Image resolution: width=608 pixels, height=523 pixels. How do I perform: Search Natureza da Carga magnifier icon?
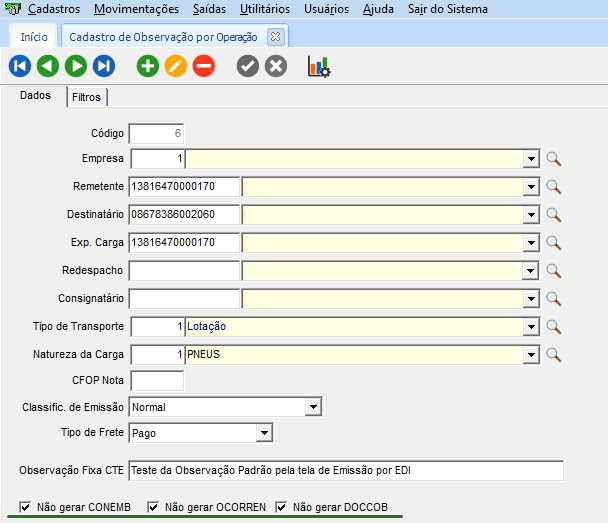point(554,355)
